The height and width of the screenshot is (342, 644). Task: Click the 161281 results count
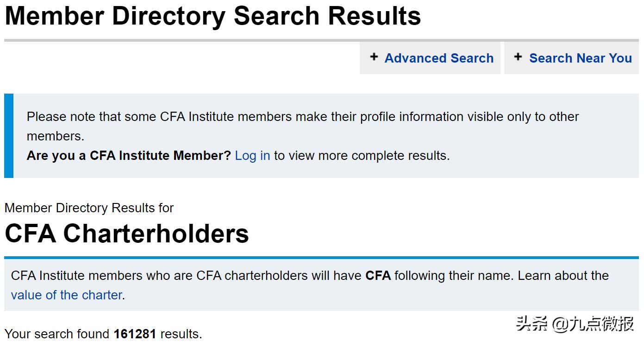[x=135, y=334]
